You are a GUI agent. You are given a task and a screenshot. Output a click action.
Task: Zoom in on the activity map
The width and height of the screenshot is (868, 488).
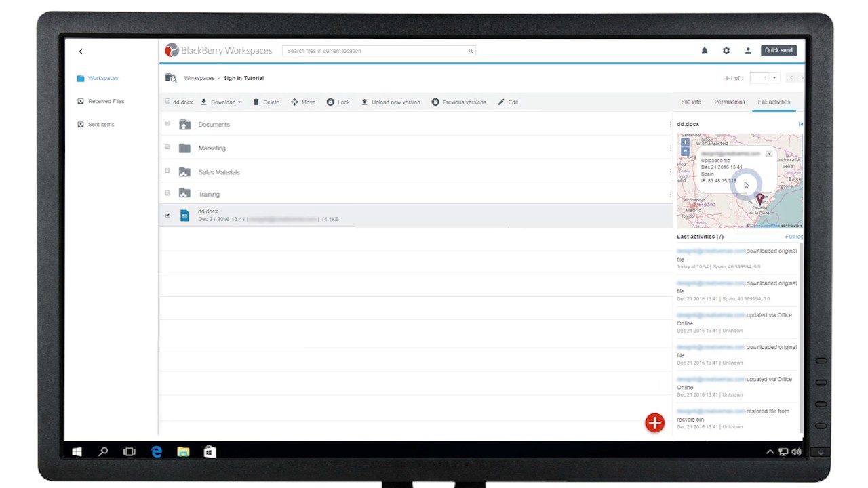pos(685,142)
